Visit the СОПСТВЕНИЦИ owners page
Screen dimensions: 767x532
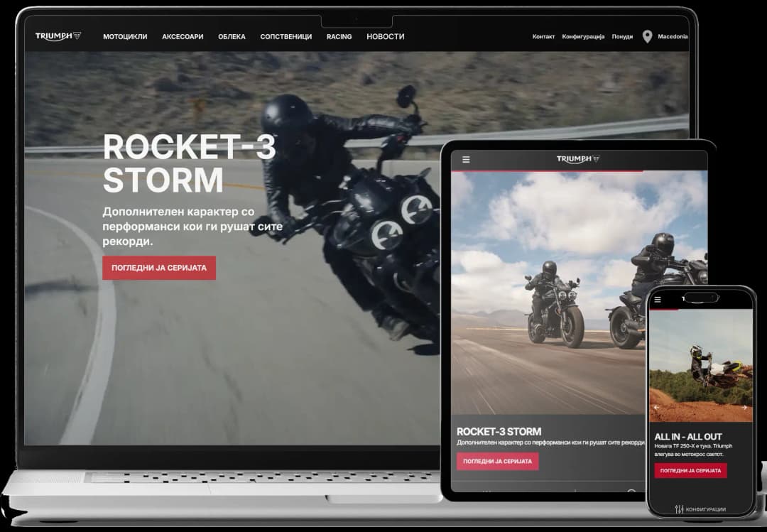(x=286, y=36)
